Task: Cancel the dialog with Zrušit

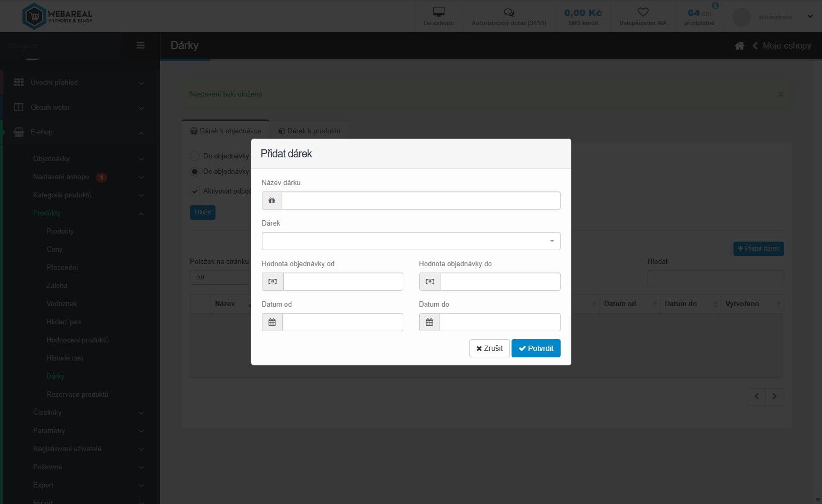Action: pyautogui.click(x=490, y=348)
